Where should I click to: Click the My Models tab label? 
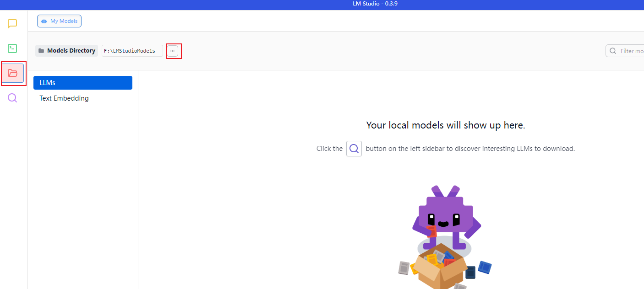tap(64, 21)
